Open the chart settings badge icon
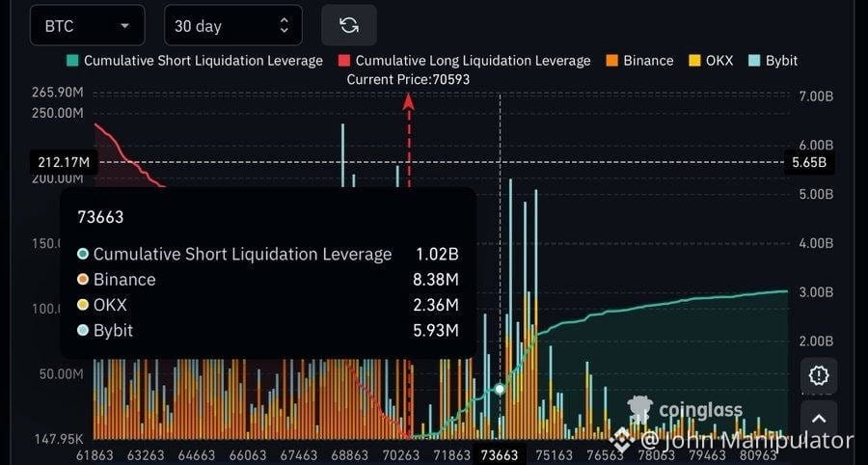This screenshot has height=465, width=868. click(819, 376)
